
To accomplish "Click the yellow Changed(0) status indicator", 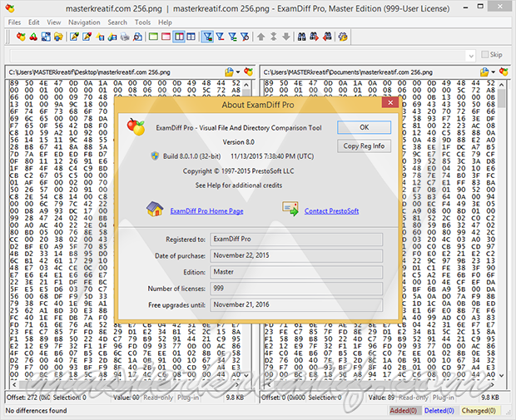I will point(479,411).
